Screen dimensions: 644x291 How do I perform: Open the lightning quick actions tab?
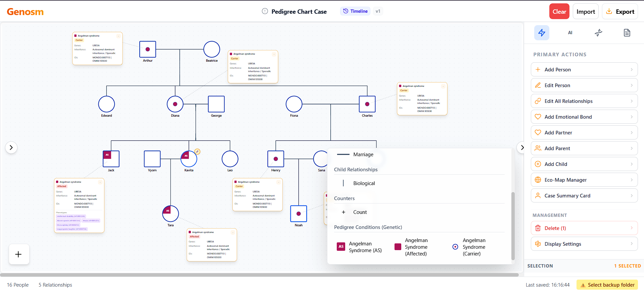(x=542, y=33)
